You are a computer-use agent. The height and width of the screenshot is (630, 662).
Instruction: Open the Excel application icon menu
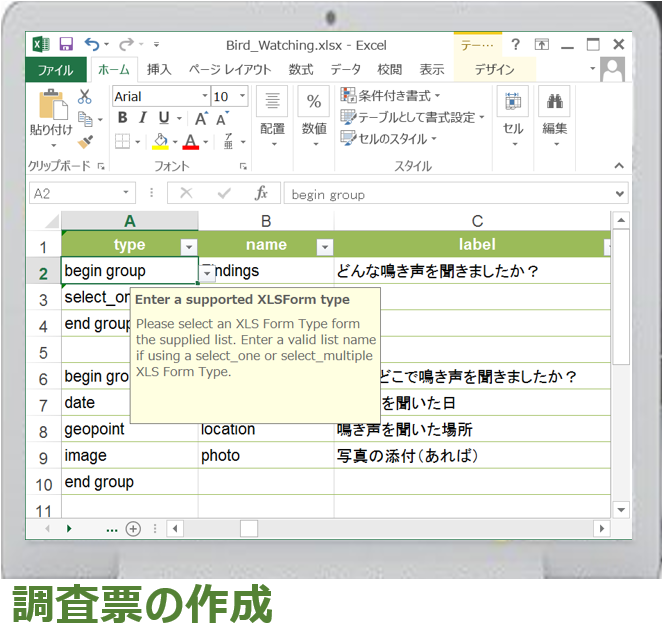[41, 44]
